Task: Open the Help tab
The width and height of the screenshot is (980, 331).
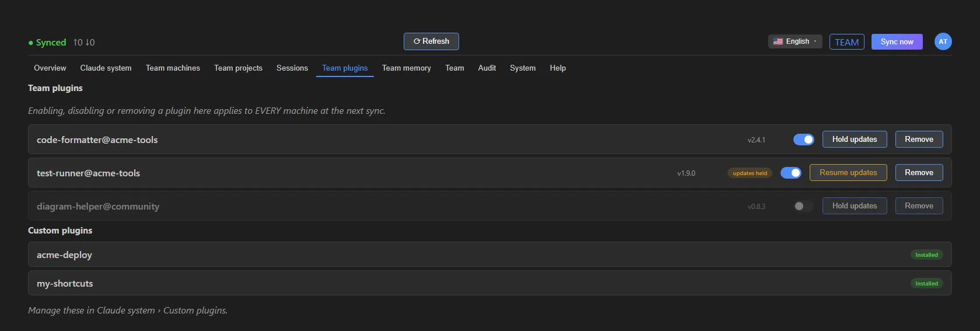Action: 558,68
